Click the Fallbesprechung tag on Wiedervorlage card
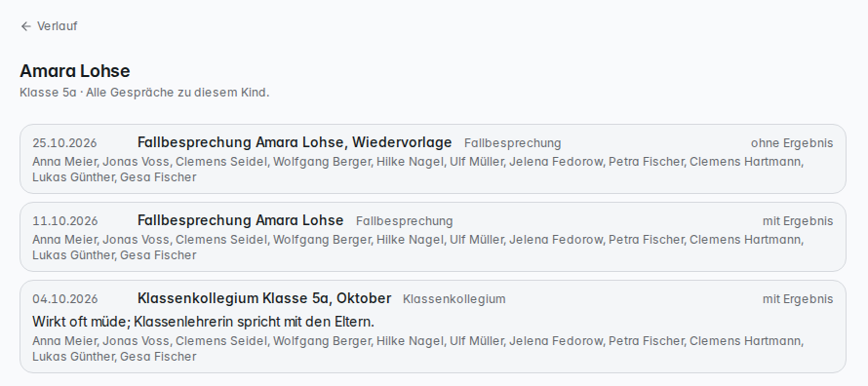868x386 pixels. coord(513,143)
